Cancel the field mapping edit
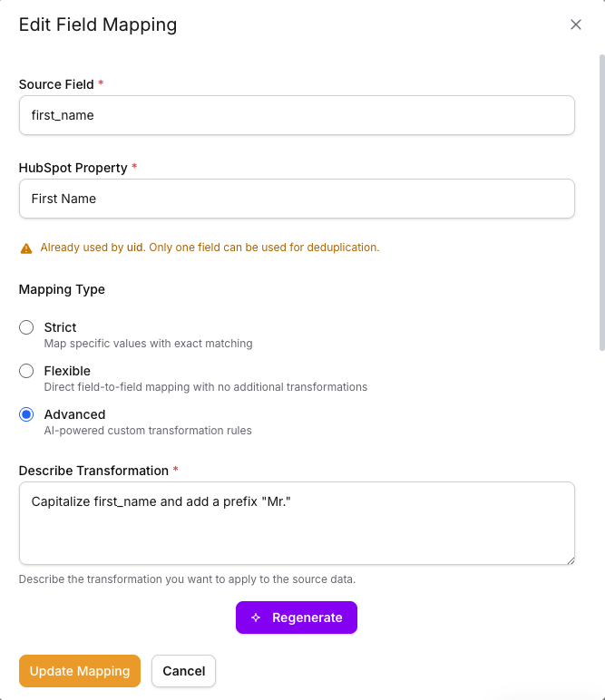 [x=183, y=671]
